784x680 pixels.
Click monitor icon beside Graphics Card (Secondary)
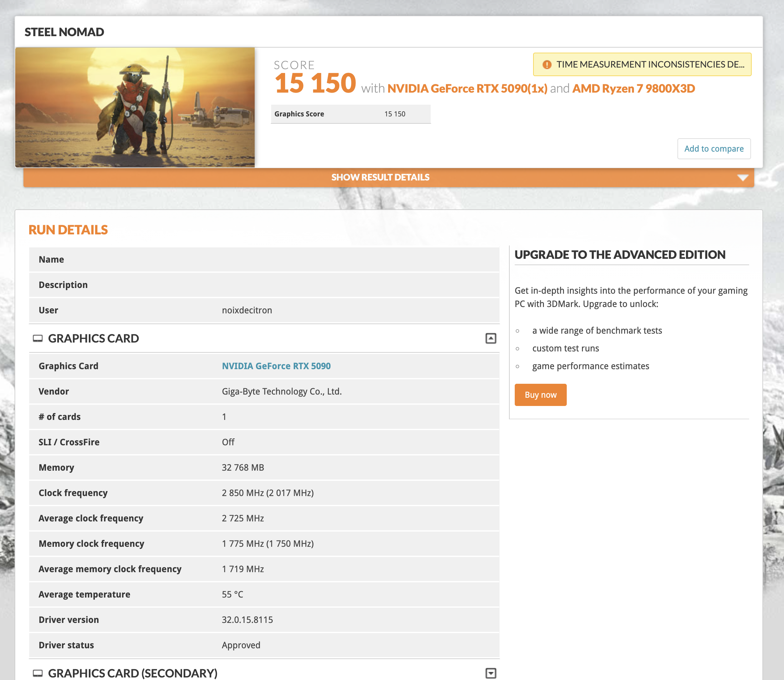pos(37,673)
